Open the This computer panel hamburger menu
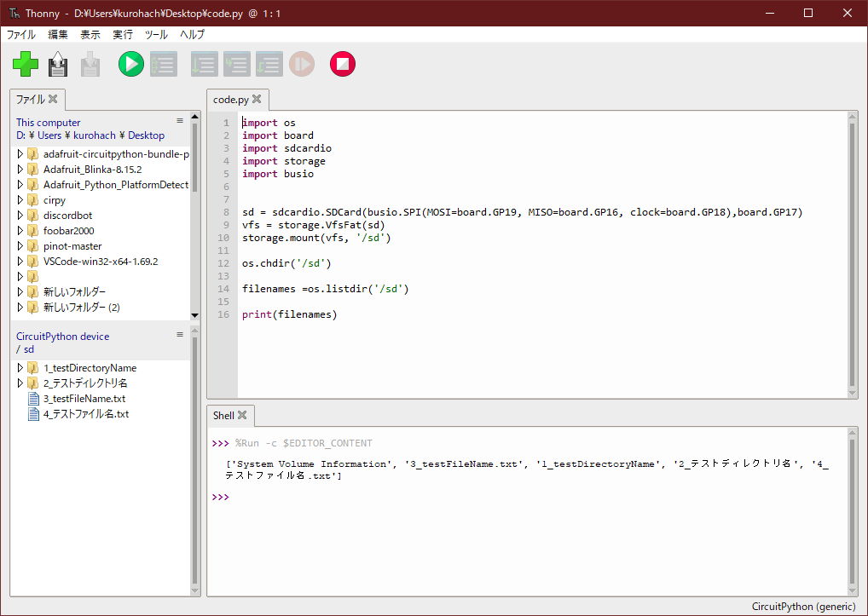The width and height of the screenshot is (868, 616). [180, 120]
